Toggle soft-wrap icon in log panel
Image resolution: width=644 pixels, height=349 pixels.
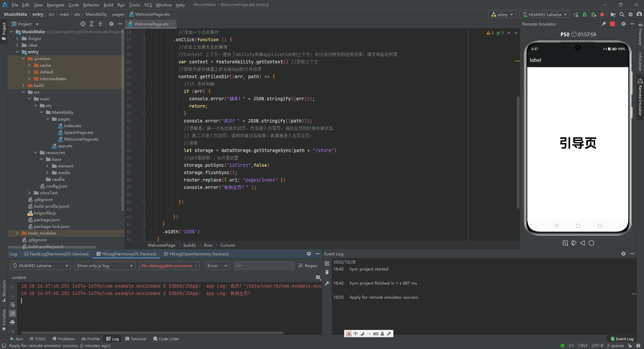[12, 305]
